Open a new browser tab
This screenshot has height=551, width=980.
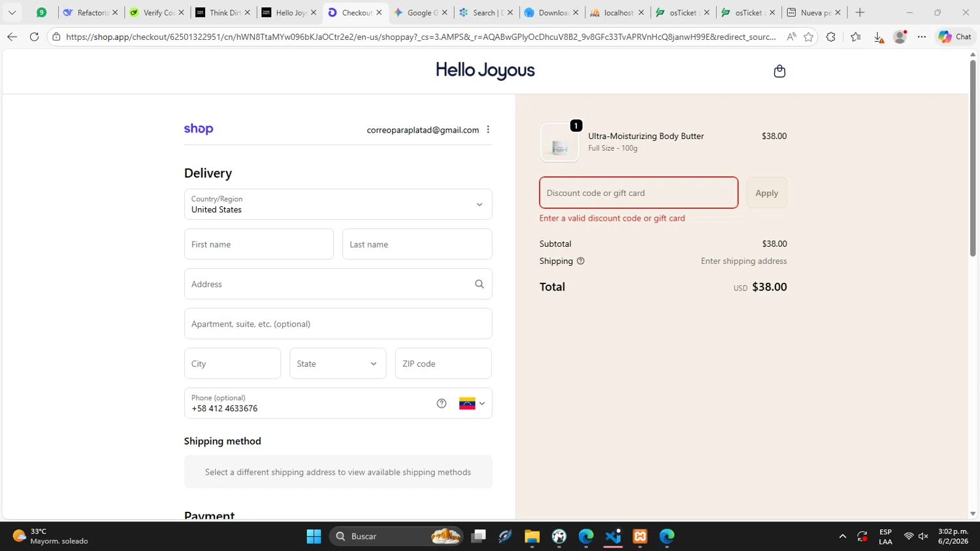pyautogui.click(x=860, y=12)
